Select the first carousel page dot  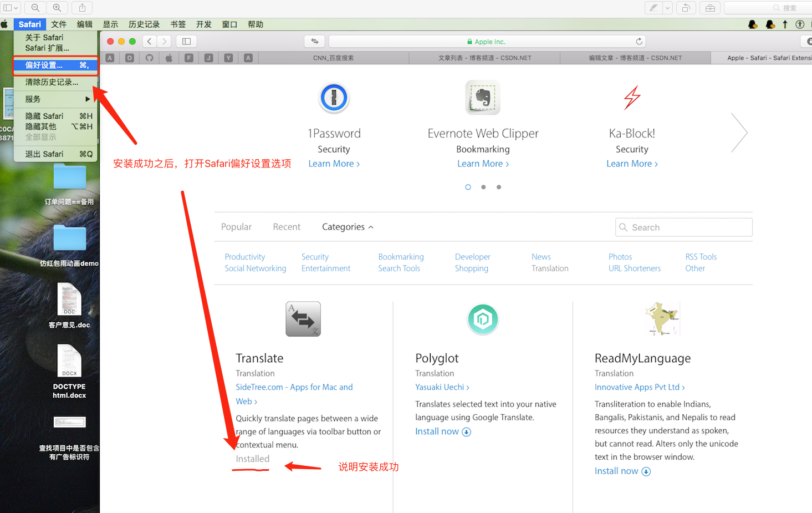(468, 187)
